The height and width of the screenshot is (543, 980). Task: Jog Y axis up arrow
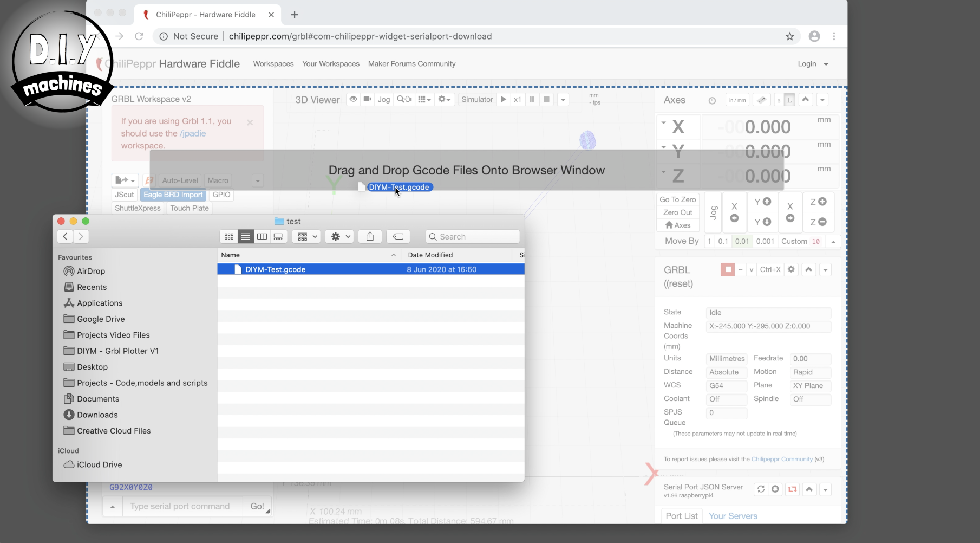(x=762, y=202)
